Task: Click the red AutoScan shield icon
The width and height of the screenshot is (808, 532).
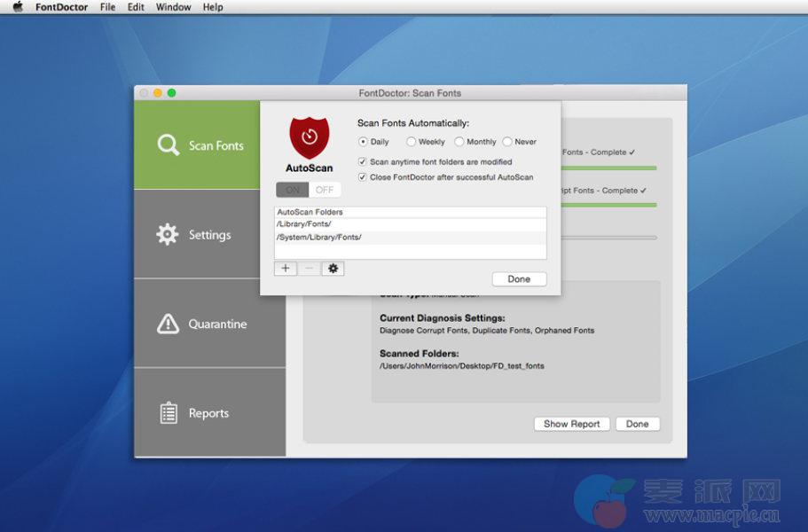Action: [x=309, y=137]
